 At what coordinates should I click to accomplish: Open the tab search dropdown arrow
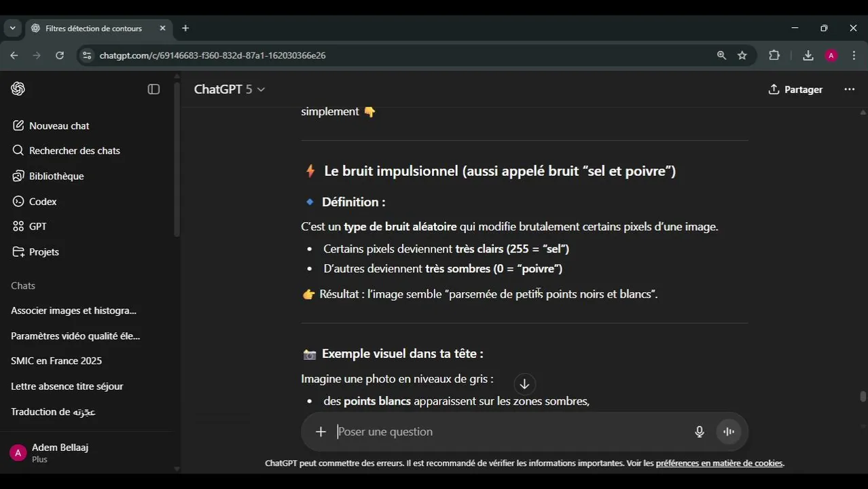tap(12, 29)
